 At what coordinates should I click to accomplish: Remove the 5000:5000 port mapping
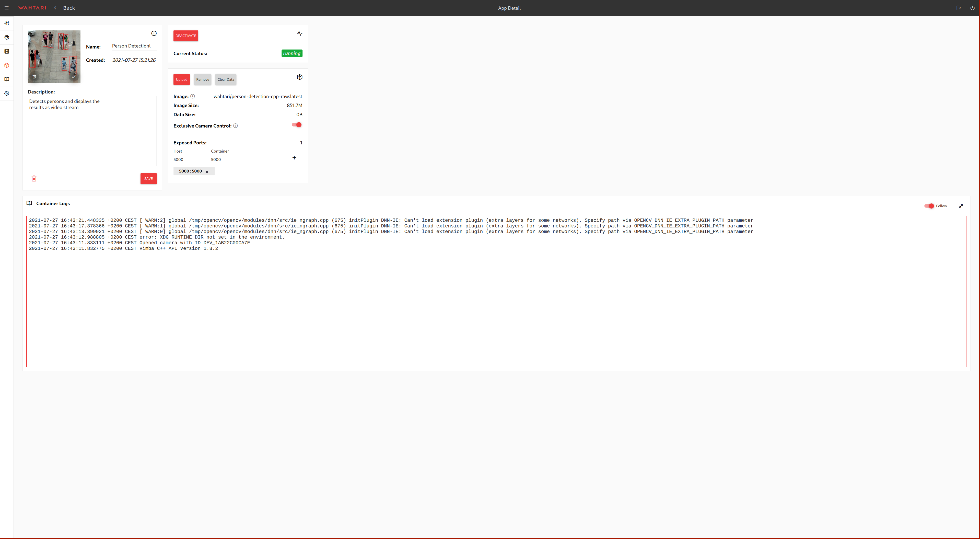207,172
